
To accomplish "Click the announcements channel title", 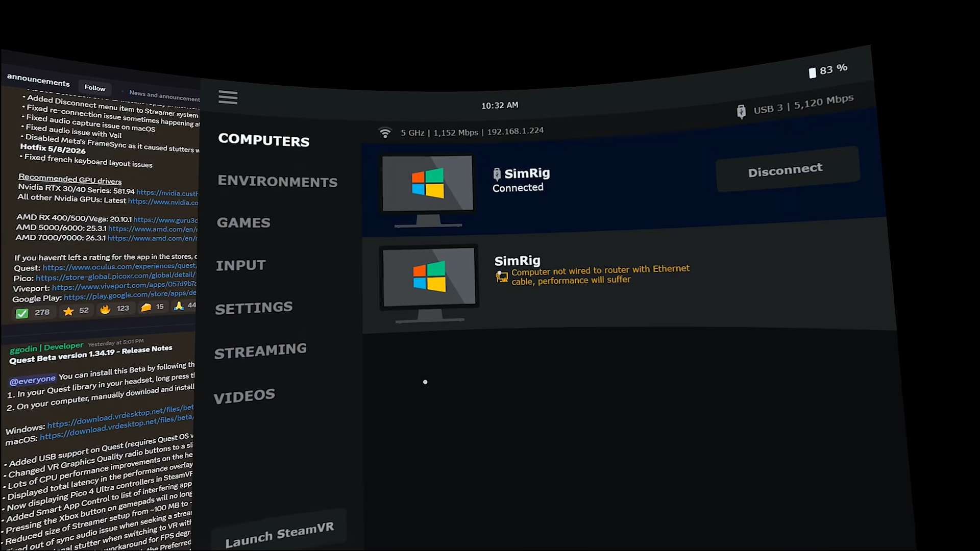I will tap(38, 80).
